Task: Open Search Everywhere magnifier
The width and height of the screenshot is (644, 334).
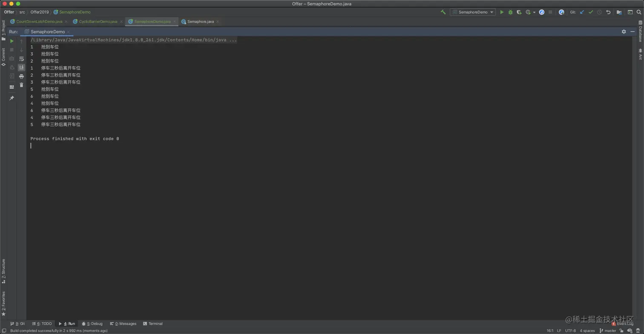Action: (639, 12)
